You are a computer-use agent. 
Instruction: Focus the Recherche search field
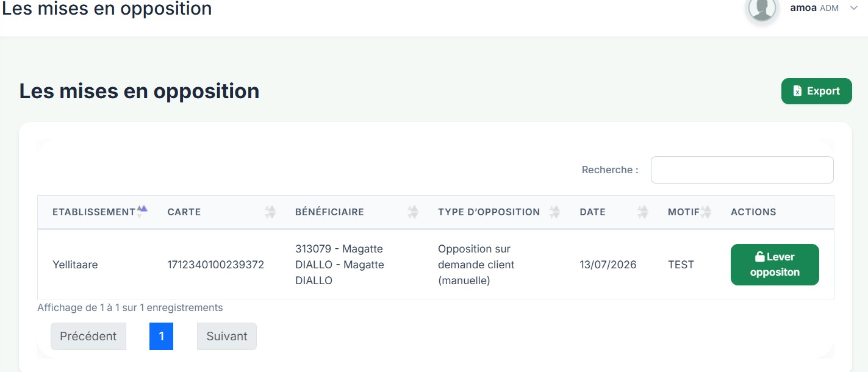pyautogui.click(x=742, y=170)
